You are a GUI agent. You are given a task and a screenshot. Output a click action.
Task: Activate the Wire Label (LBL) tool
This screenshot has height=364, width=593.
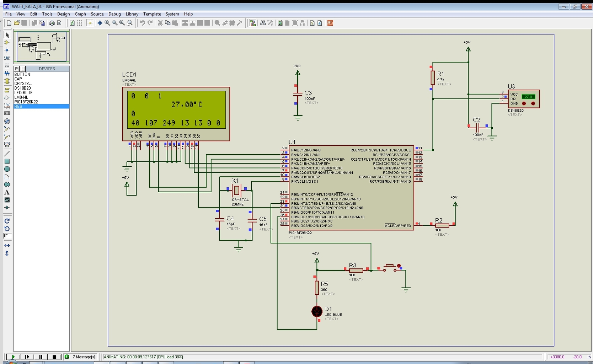coord(7,58)
